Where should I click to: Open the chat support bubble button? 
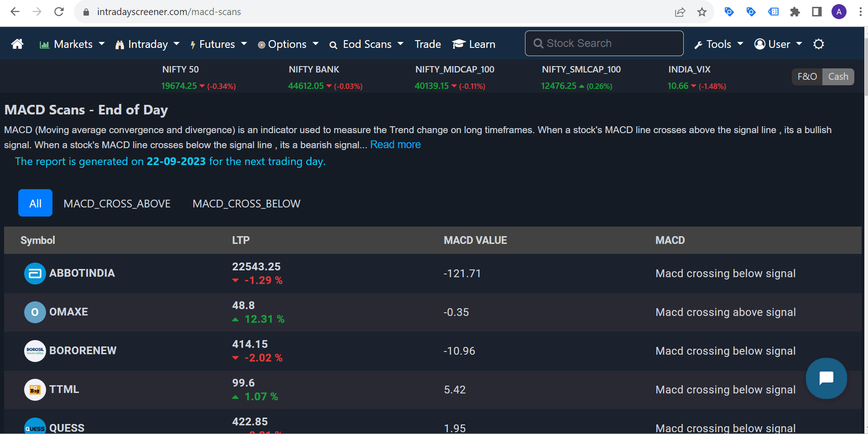826,378
